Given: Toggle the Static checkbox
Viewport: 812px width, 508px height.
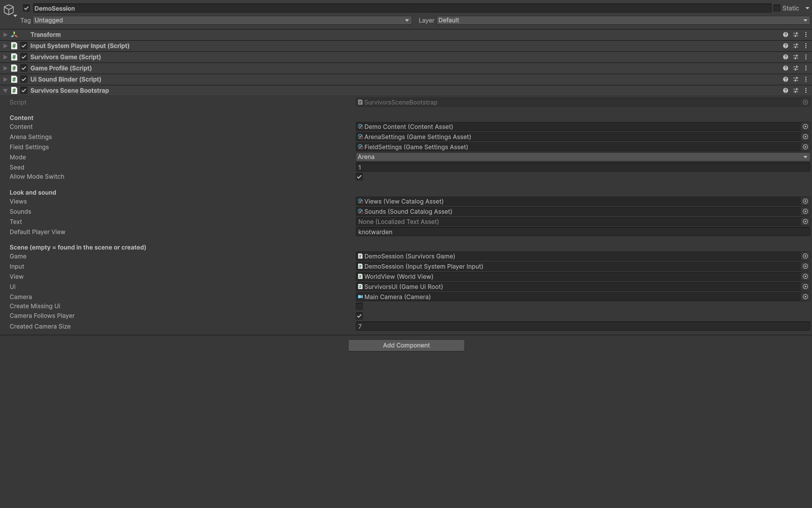Looking at the screenshot, I should pyautogui.click(x=777, y=8).
